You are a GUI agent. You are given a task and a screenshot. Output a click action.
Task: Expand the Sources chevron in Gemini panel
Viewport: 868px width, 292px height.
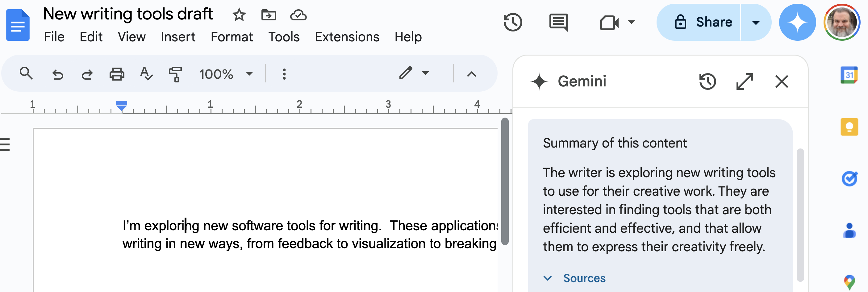[x=548, y=278]
